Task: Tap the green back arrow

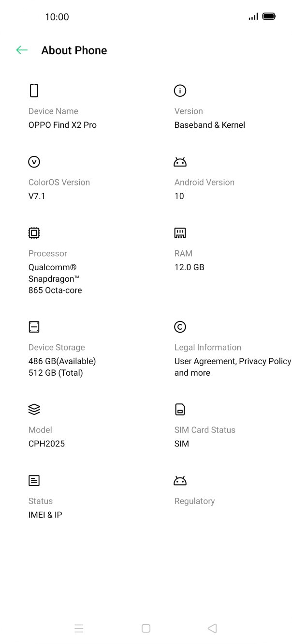Action: pyautogui.click(x=22, y=50)
